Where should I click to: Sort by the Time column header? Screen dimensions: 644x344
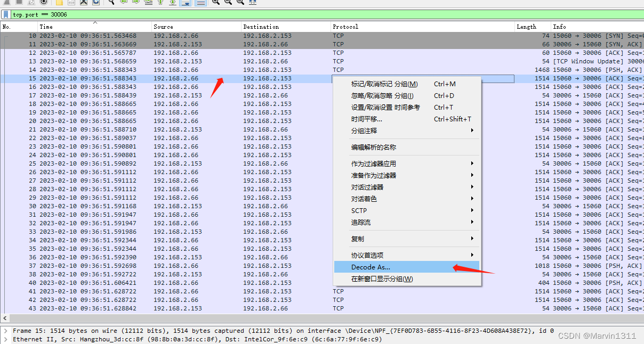pos(94,27)
